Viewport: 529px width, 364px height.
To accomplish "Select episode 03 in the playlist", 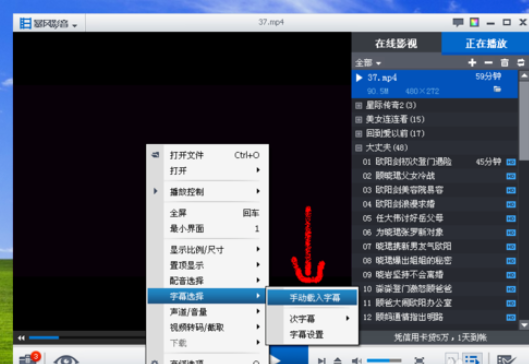I will tap(435, 190).
